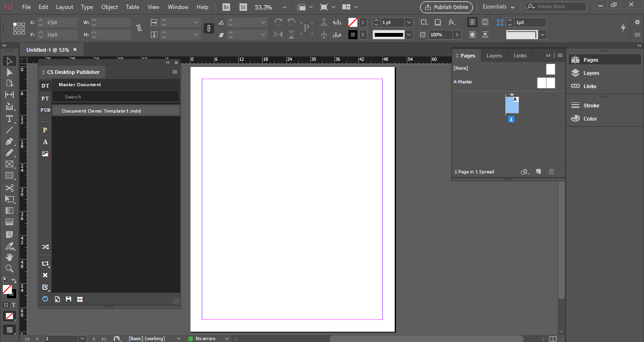This screenshot has height=342, width=644.
Task: Open Bridge with the Br icon
Action: 226,7
